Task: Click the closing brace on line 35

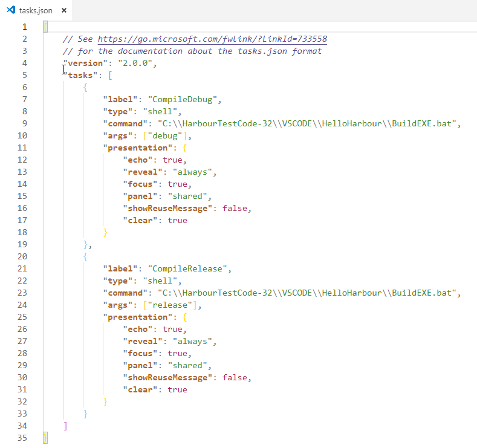Action: click(45, 438)
